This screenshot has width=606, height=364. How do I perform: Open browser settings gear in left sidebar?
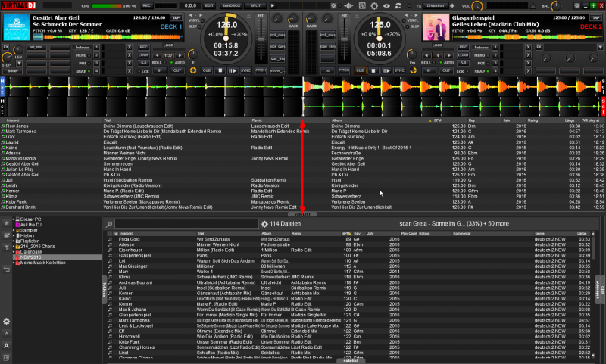[6, 321]
